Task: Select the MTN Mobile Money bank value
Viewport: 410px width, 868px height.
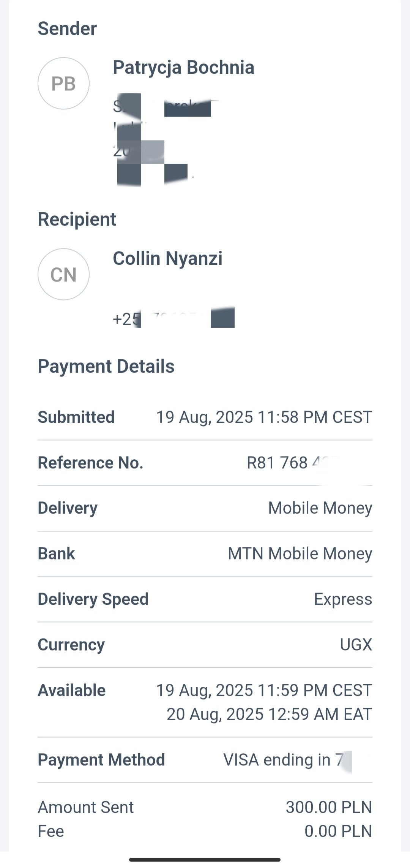Action: click(300, 554)
